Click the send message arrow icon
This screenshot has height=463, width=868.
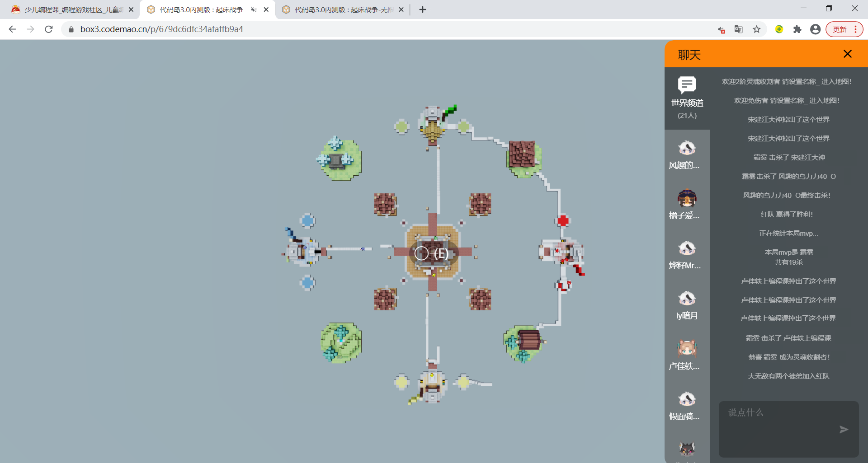844,430
